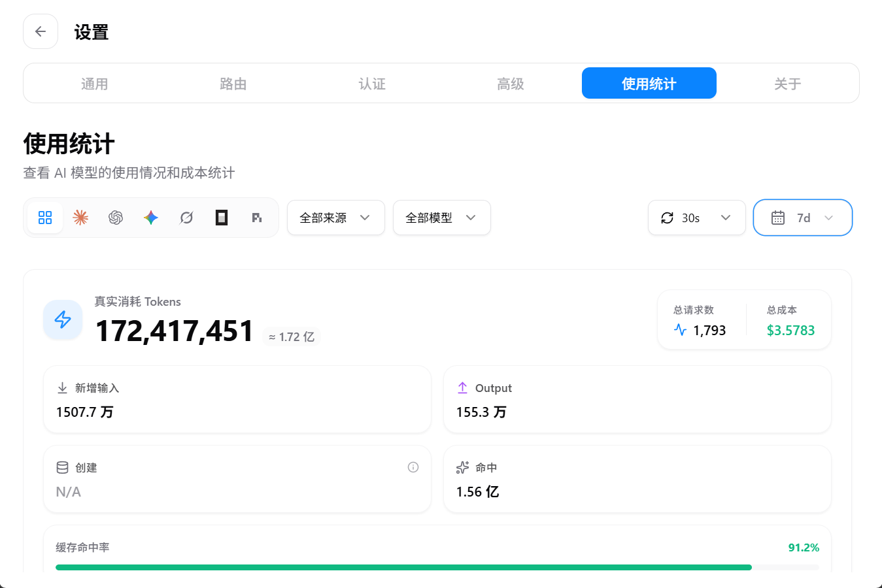Switch to the 认证 tab
The height and width of the screenshot is (588, 882).
tap(372, 84)
